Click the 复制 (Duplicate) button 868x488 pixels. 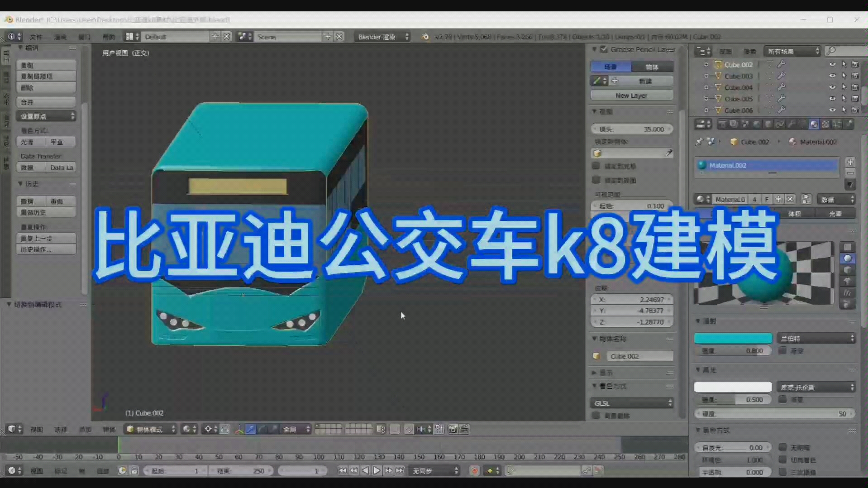coord(46,65)
